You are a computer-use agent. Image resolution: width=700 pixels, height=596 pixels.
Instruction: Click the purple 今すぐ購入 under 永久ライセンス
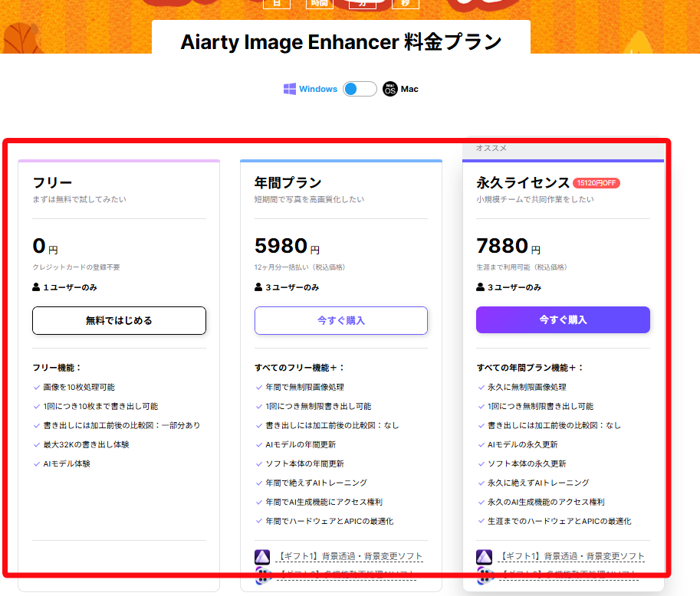point(563,319)
